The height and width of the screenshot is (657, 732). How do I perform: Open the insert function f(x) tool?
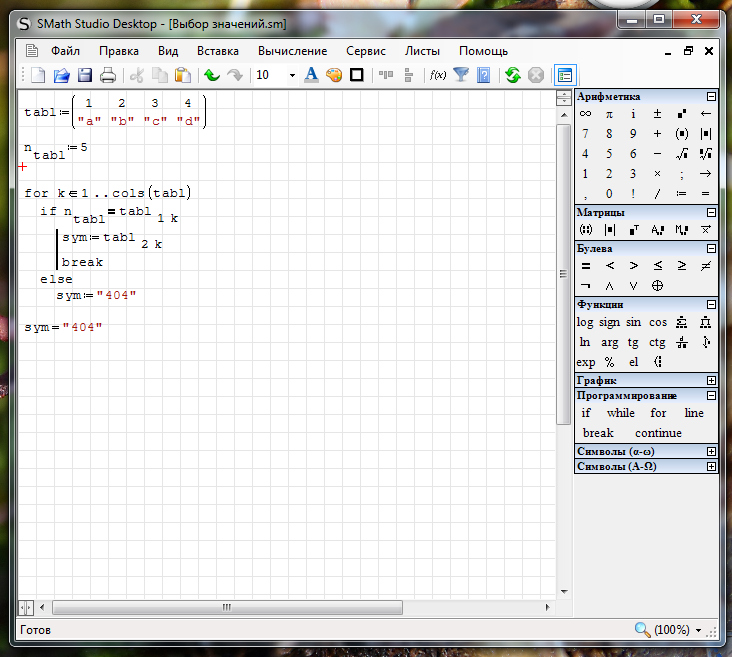[437, 75]
